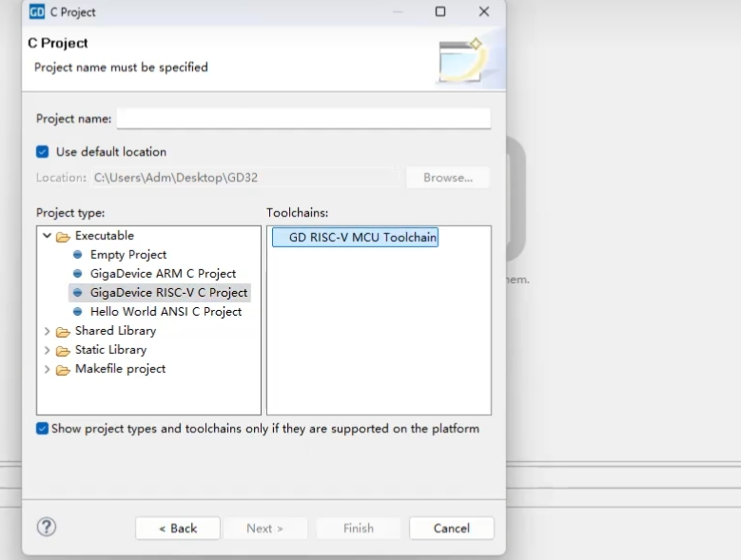
Task: Expand the Static Library node
Action: pos(47,350)
